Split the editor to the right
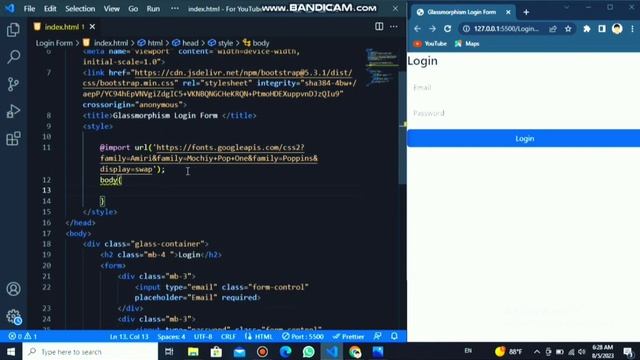Image resolution: width=640 pixels, height=360 pixels. 379,27
